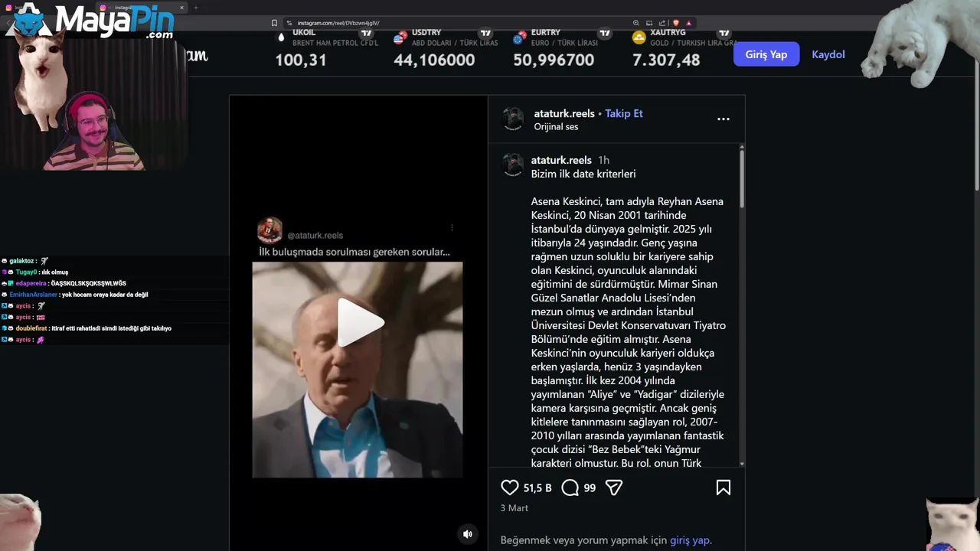Image resolution: width=980 pixels, height=551 pixels.
Task: Bookmark the page in the address bar
Action: 274,23
